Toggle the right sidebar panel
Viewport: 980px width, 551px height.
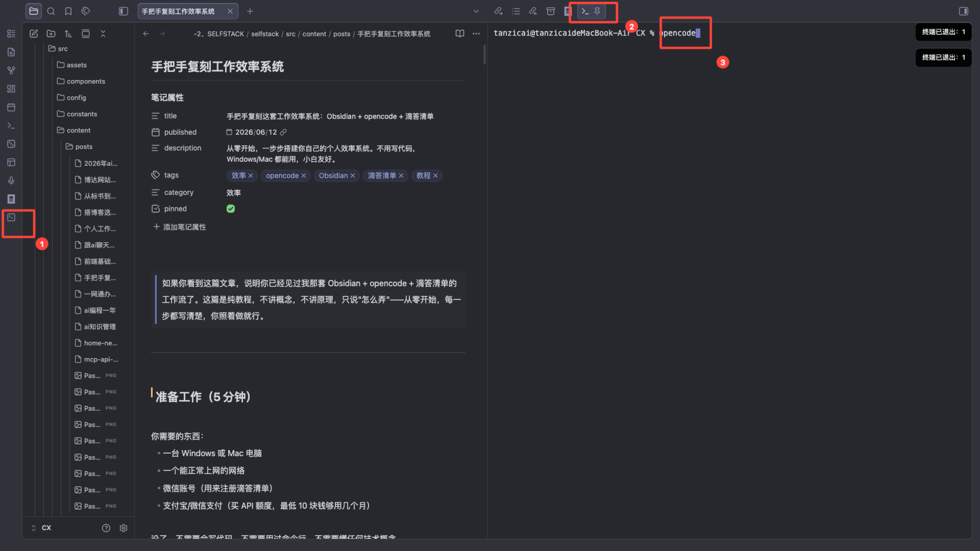point(964,11)
